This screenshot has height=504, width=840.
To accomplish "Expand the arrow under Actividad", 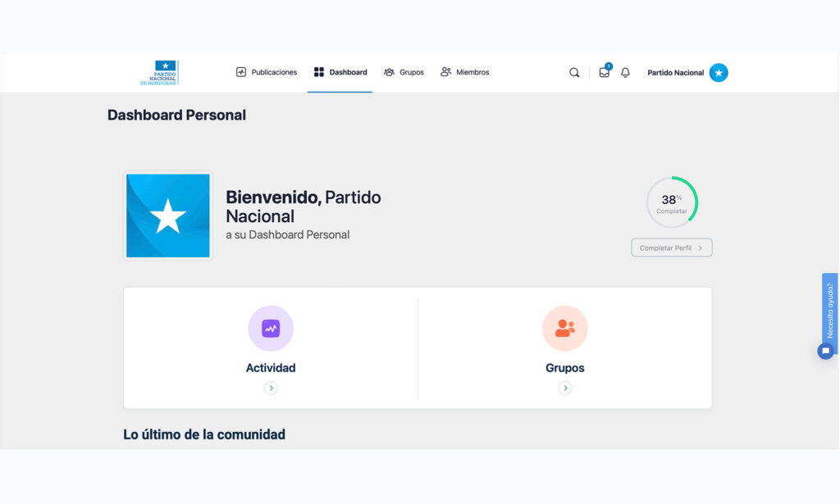I will click(x=271, y=388).
